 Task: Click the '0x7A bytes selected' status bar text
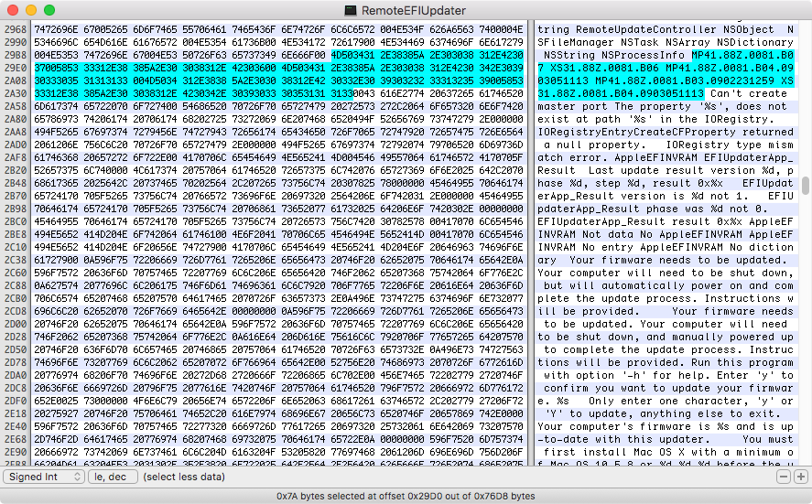406,496
